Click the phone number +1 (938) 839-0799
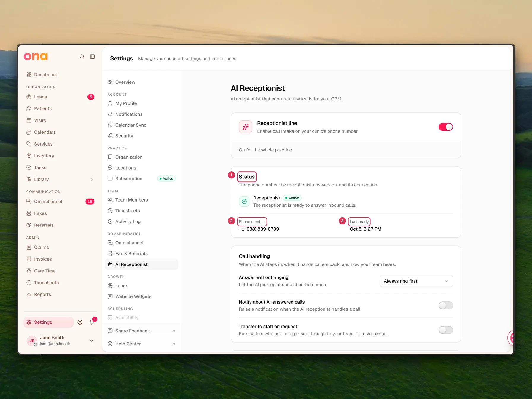This screenshot has width=532, height=399. pyautogui.click(x=259, y=229)
